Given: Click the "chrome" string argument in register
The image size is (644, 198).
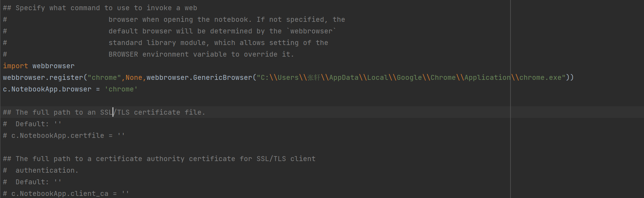Looking at the screenshot, I should click(x=104, y=77).
